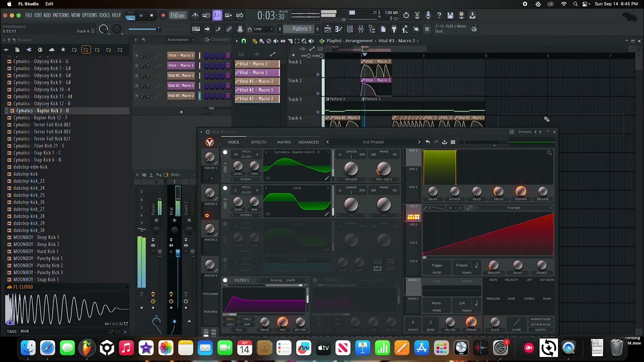Open the OPTIONS menu
The width and height of the screenshot is (644, 362).
coord(90,16)
